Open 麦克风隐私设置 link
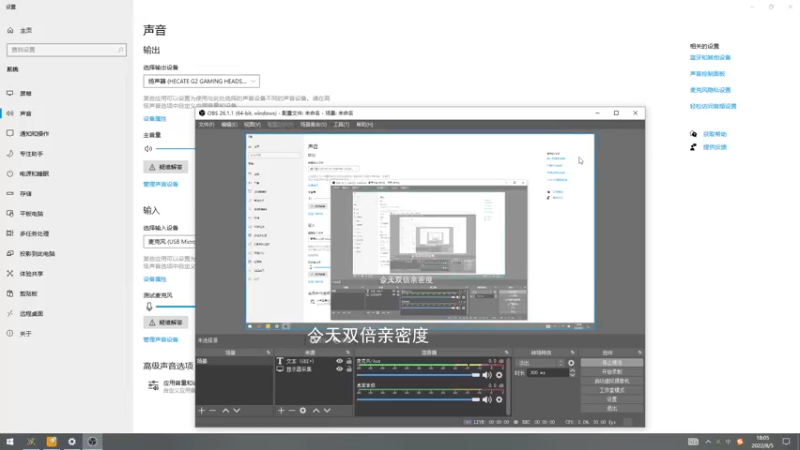This screenshot has width=800, height=450. [710, 90]
